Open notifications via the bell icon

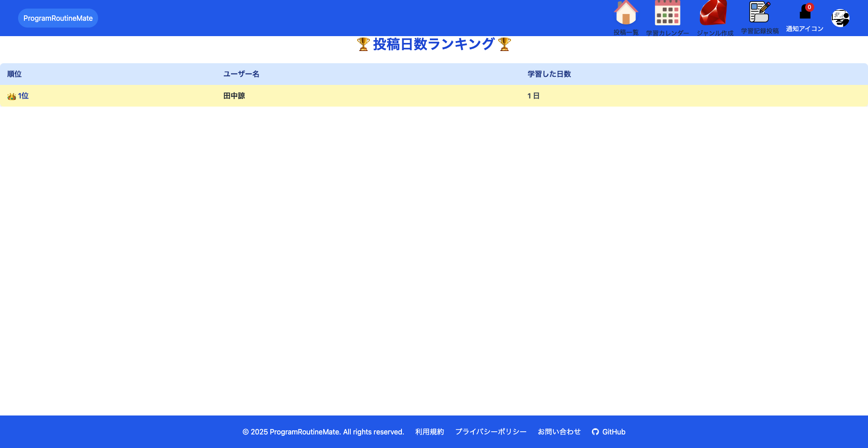coord(805,11)
